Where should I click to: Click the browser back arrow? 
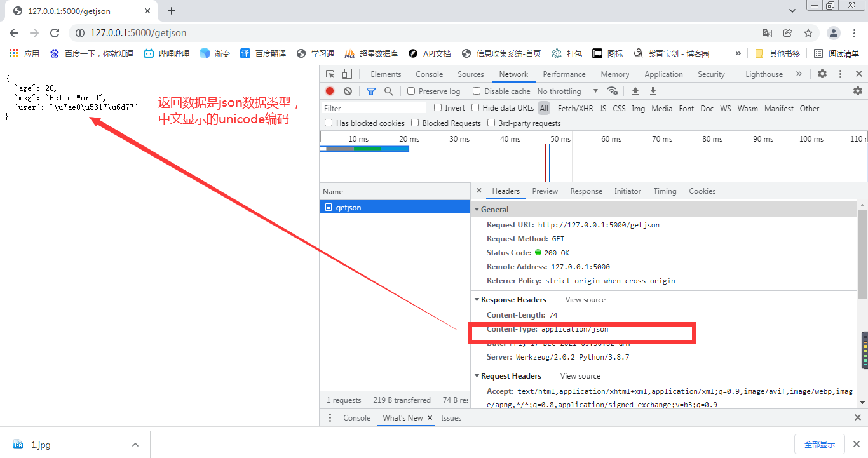pos(14,33)
